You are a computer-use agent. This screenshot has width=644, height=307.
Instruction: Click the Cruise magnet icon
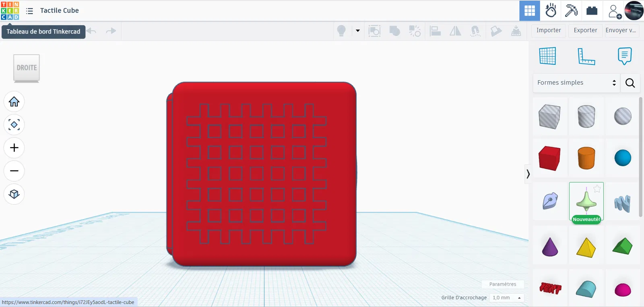coord(475,31)
